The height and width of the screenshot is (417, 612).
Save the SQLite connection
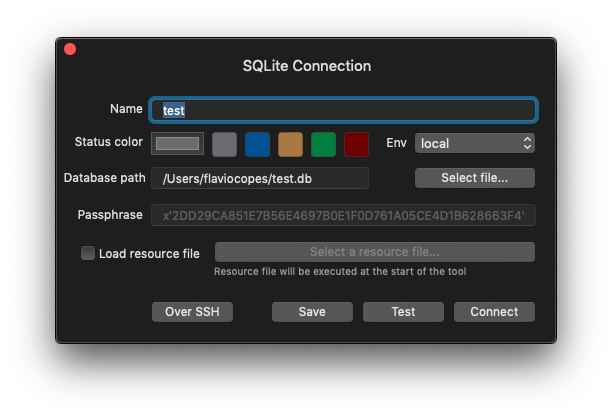tap(312, 311)
